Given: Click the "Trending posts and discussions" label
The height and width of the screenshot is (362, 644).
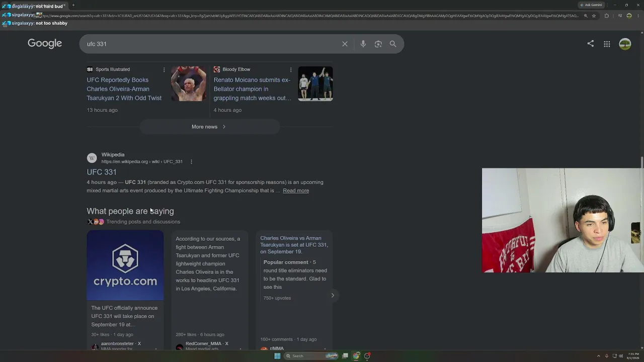Looking at the screenshot, I should click(x=143, y=222).
